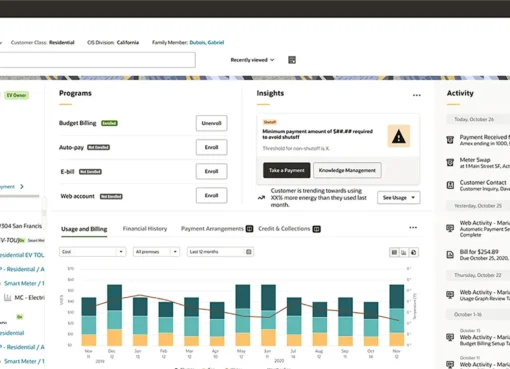Click the calculator icon beside Recently viewed

(x=292, y=60)
